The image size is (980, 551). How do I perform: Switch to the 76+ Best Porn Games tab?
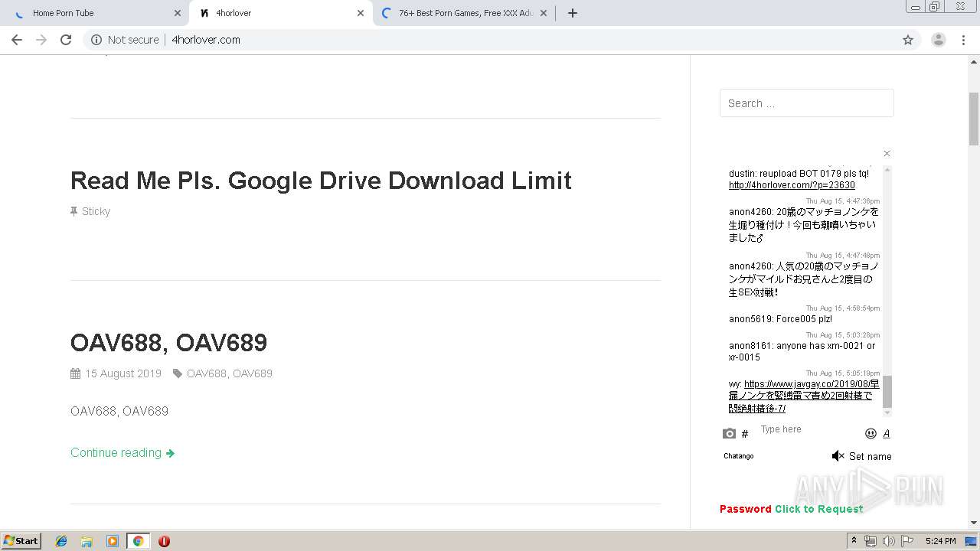(465, 13)
